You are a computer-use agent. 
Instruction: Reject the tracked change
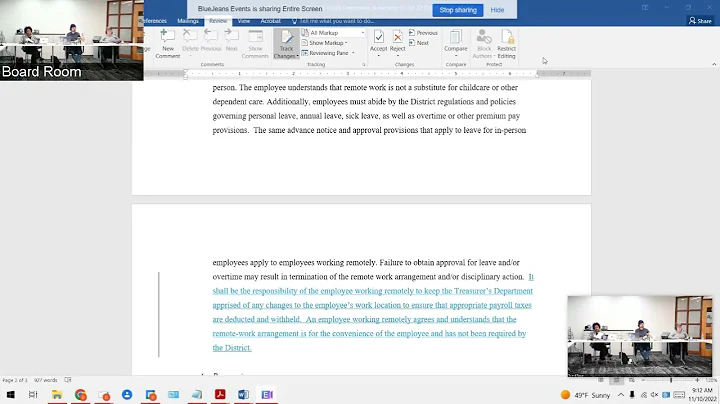coord(398,40)
